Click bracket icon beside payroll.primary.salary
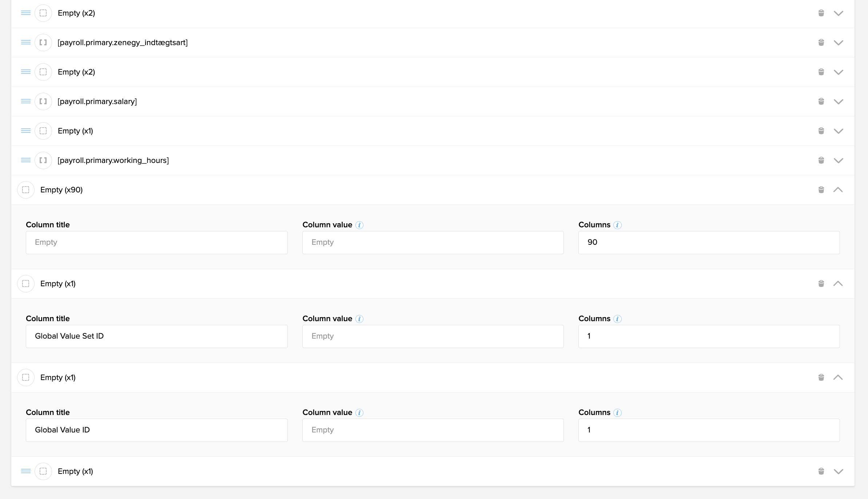The width and height of the screenshot is (868, 499). (x=43, y=101)
